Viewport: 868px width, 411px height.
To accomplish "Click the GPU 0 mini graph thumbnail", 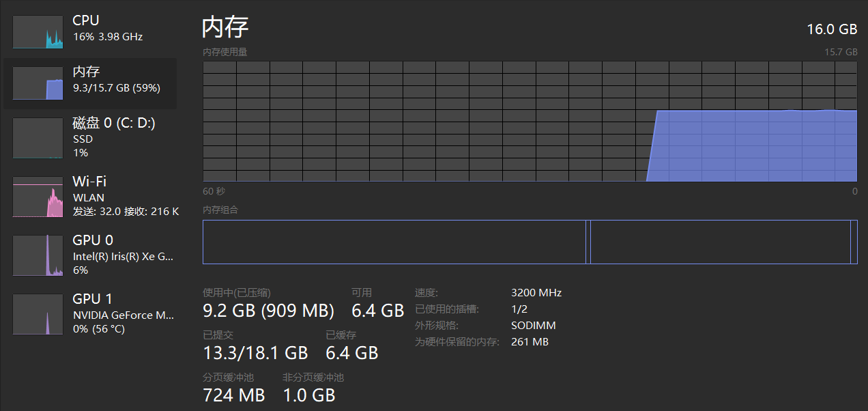I will coord(38,255).
